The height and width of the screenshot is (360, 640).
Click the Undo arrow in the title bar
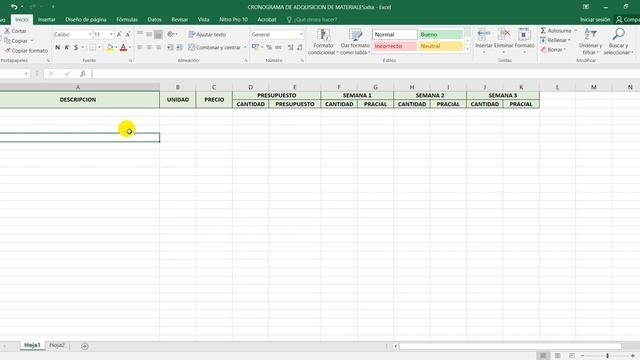pos(14,7)
